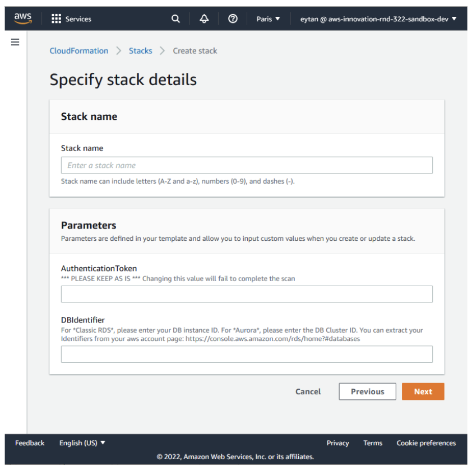Go to the CloudFormation breadcrumb
Viewport: 472px width, 476px height.
pos(79,51)
